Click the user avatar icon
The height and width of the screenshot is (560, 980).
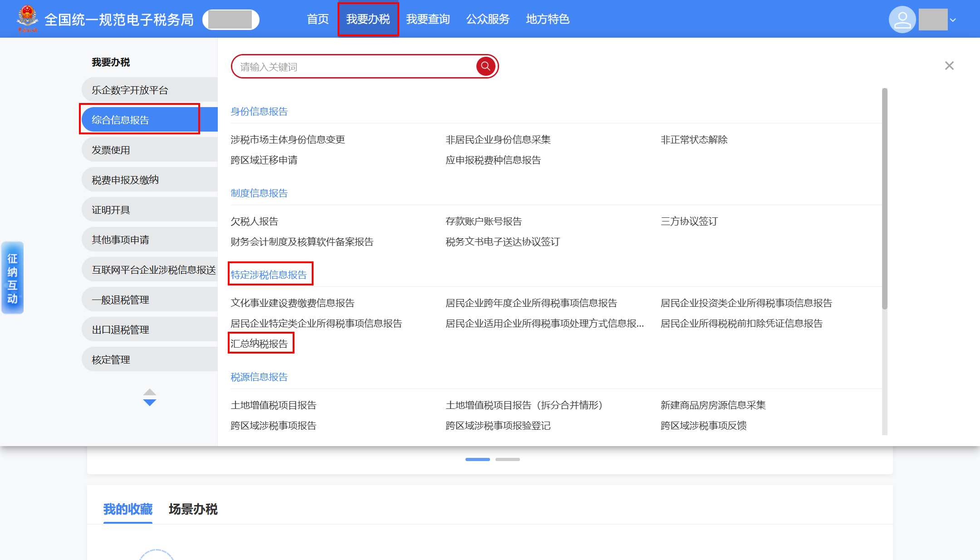(x=902, y=20)
